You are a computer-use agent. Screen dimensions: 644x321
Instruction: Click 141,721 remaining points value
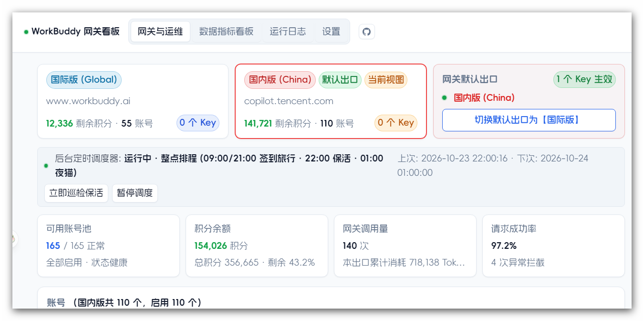click(x=258, y=123)
